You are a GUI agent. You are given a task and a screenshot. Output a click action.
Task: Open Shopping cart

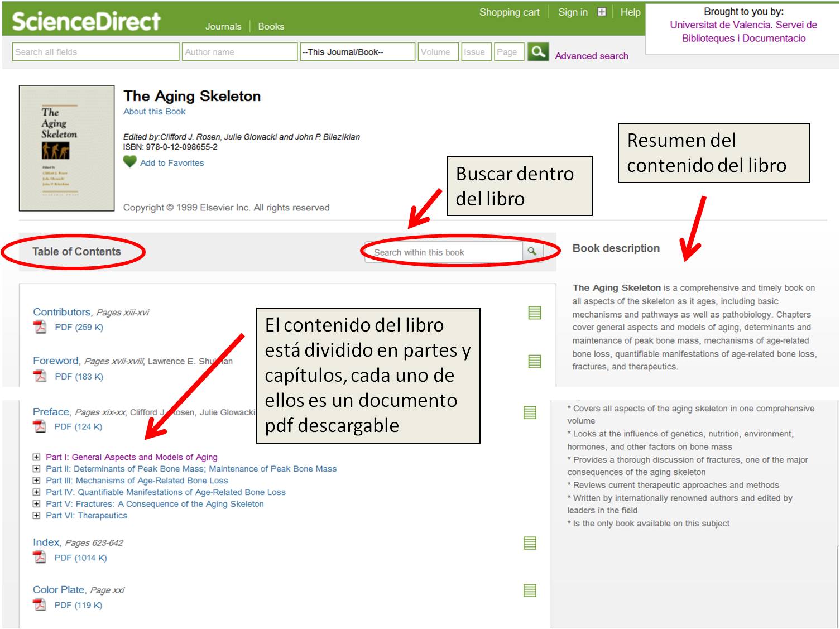[510, 12]
